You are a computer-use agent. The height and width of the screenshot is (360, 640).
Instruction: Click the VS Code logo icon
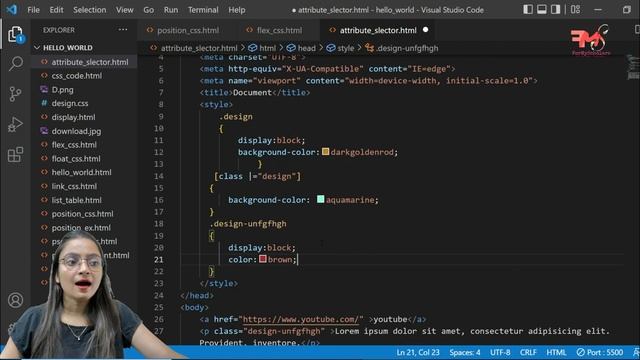coord(12,9)
